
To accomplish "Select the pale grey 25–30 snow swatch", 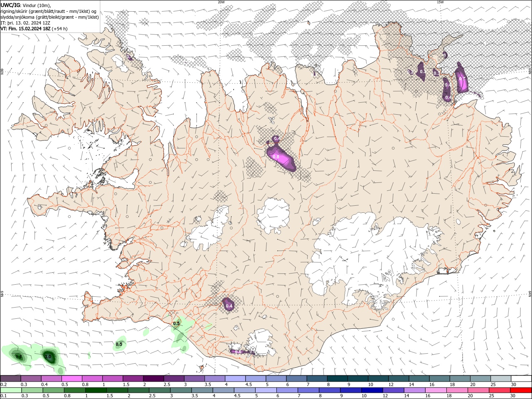I will click(x=501, y=379).
